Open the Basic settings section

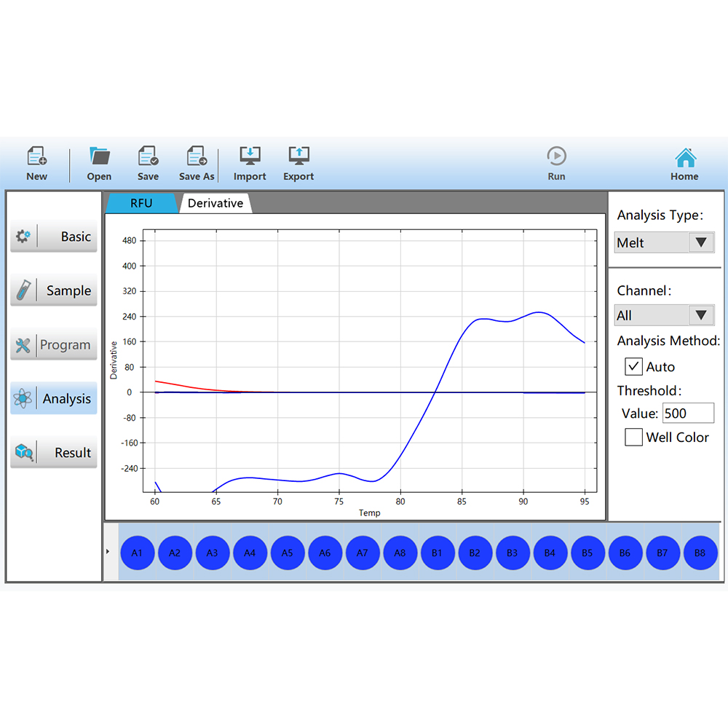click(x=54, y=237)
